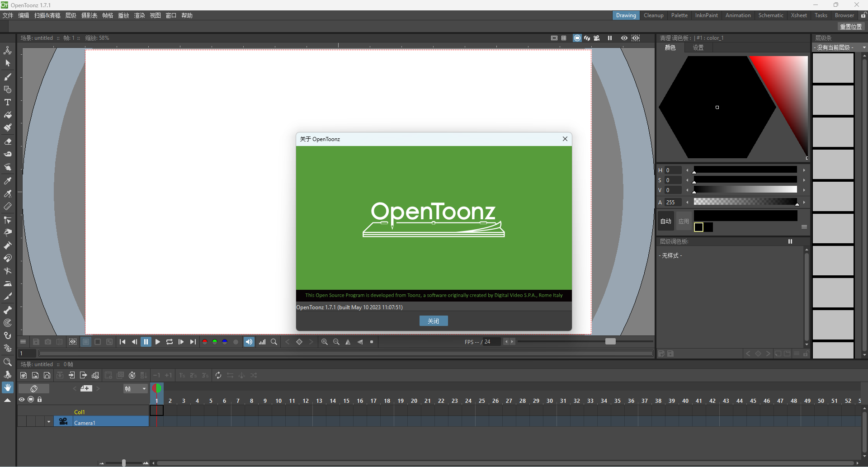Collapse the timeline header toggle arrow
868x467 pixels.
tap(8, 400)
